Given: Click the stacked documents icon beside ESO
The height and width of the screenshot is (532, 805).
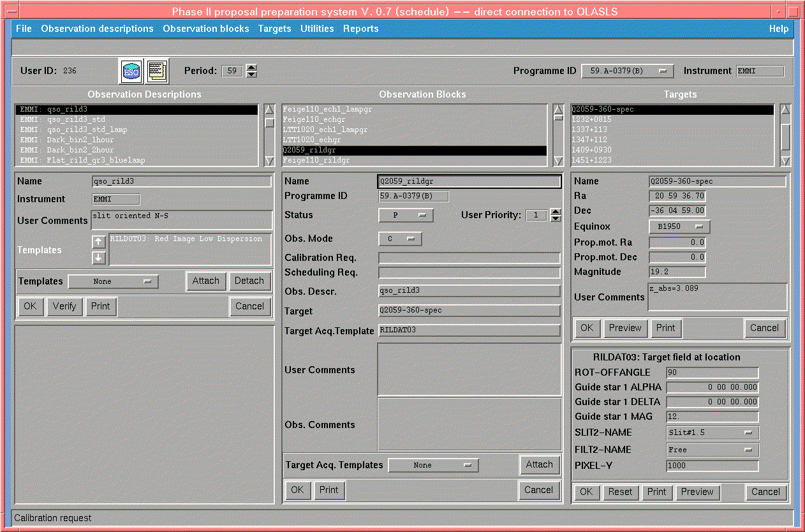Looking at the screenshot, I should tap(156, 71).
